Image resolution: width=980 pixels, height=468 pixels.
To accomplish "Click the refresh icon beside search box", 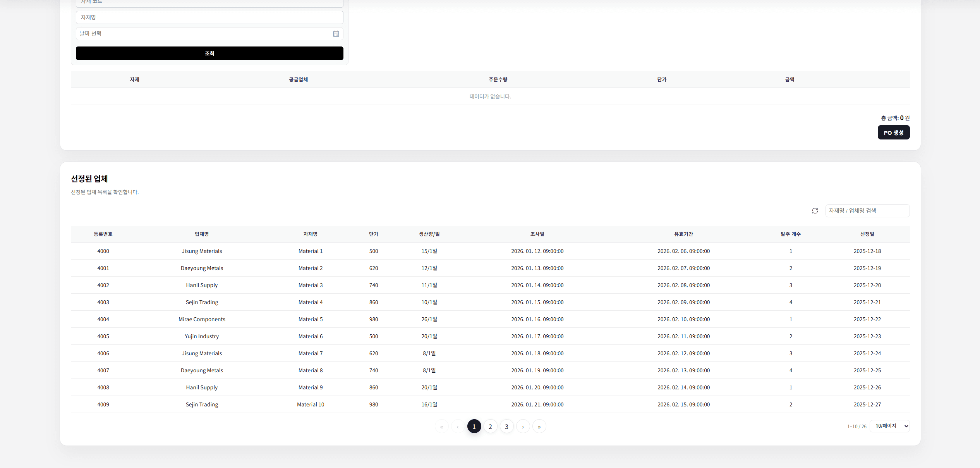I will pos(815,211).
